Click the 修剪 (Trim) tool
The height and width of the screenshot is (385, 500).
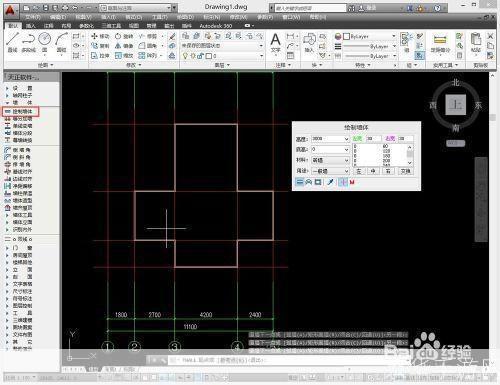[x=147, y=36]
